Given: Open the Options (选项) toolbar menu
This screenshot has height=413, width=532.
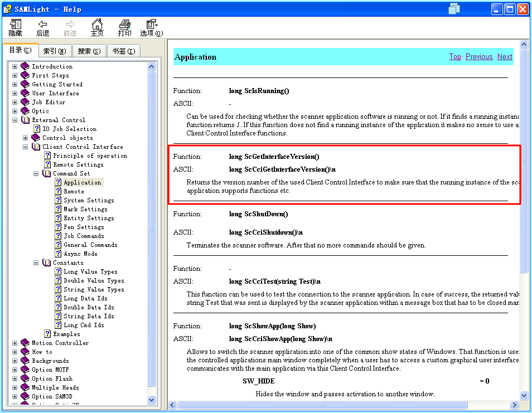Looking at the screenshot, I should click(152, 27).
